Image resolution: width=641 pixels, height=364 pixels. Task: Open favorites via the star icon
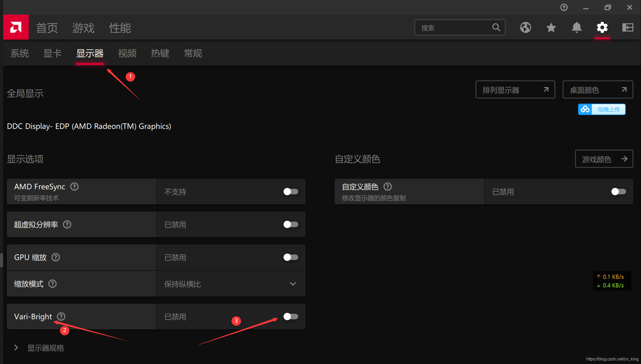pyautogui.click(x=551, y=27)
